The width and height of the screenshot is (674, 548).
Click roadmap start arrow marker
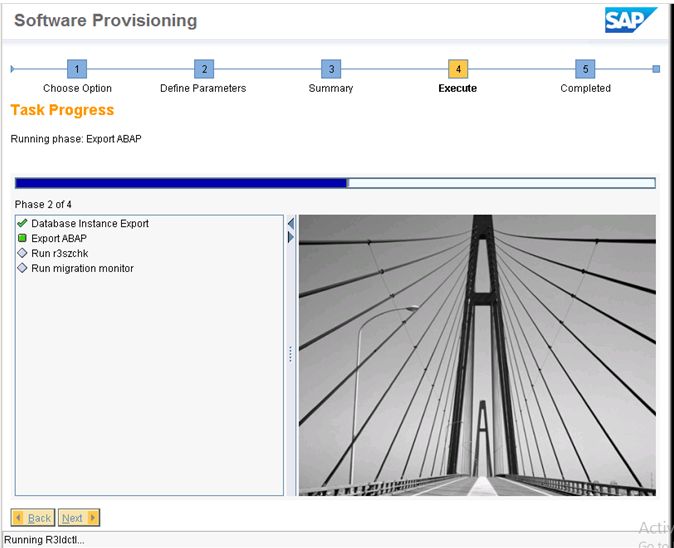(12, 69)
